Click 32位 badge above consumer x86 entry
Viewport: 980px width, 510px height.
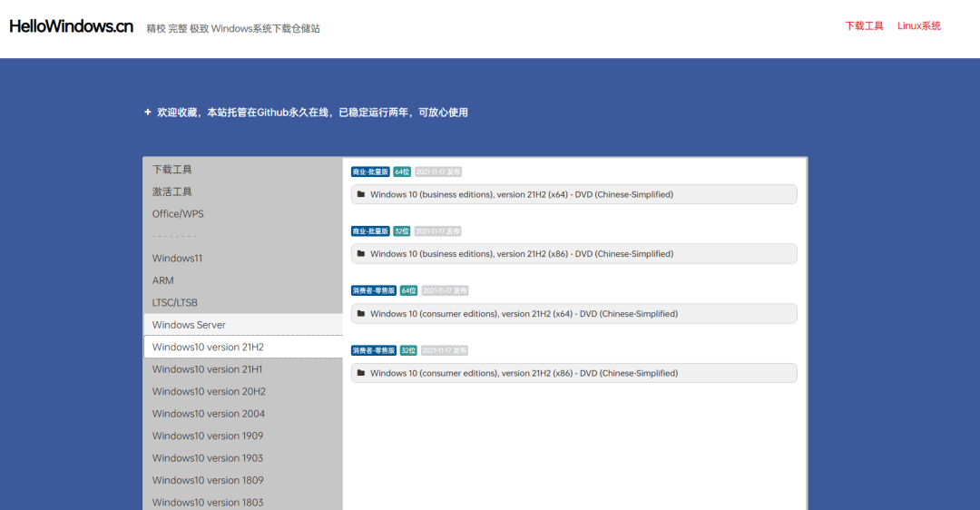pos(408,350)
